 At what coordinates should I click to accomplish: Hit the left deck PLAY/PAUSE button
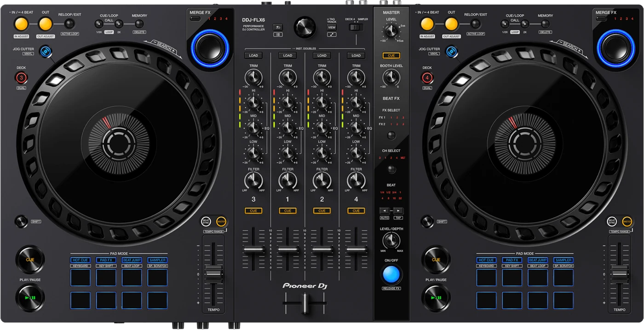pos(30,297)
